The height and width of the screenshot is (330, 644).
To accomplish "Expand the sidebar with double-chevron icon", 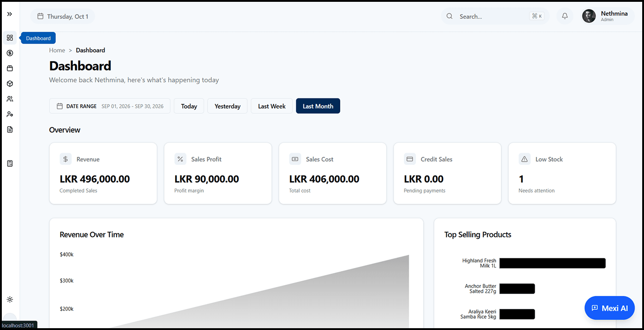I will coord(10,14).
